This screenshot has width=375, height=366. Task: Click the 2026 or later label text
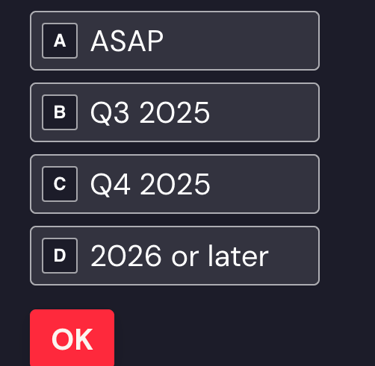tap(179, 256)
